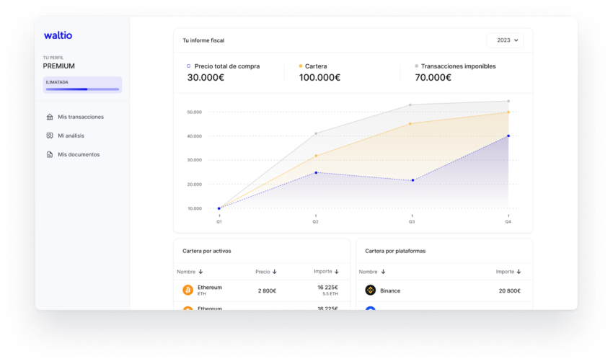
Task: Click Tu informe fiscal heading
Action: pyautogui.click(x=203, y=40)
